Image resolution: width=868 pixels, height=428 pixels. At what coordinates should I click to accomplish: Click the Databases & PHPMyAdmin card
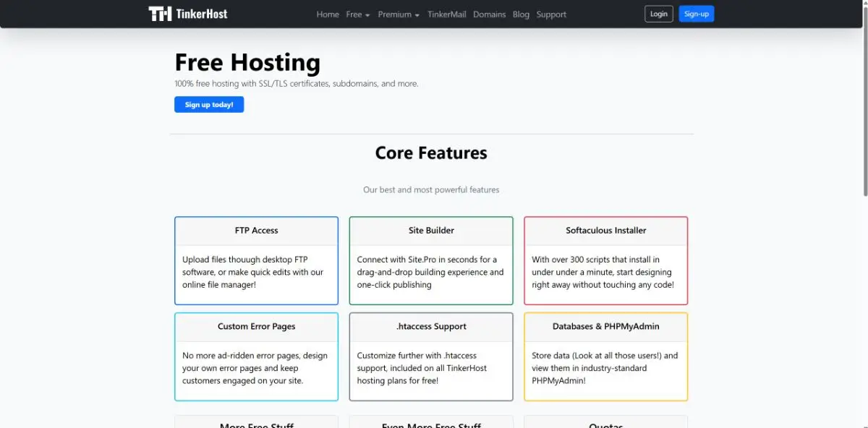[x=605, y=356]
